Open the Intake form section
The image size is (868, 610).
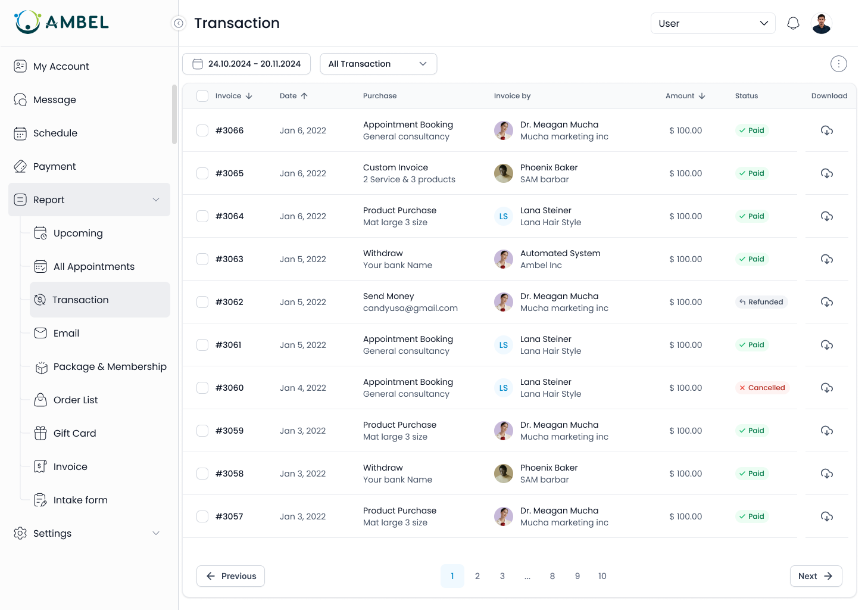(x=80, y=500)
